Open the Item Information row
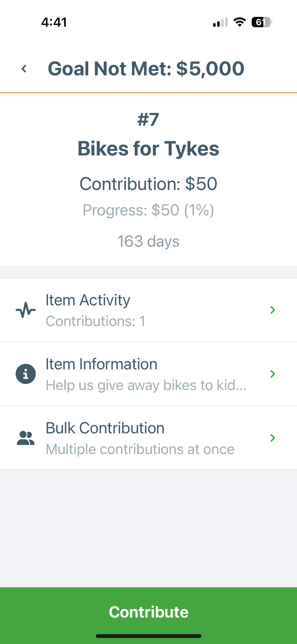297x644 pixels. pos(148,374)
